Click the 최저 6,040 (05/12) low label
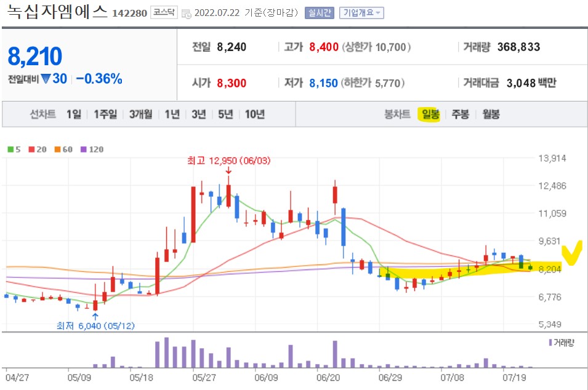Image resolution: width=588 pixels, height=390 pixels. [x=95, y=326]
